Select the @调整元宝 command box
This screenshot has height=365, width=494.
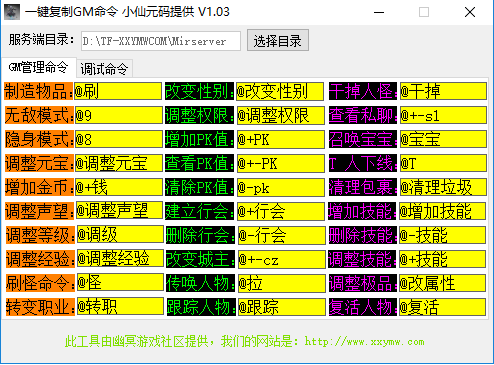pos(119,163)
